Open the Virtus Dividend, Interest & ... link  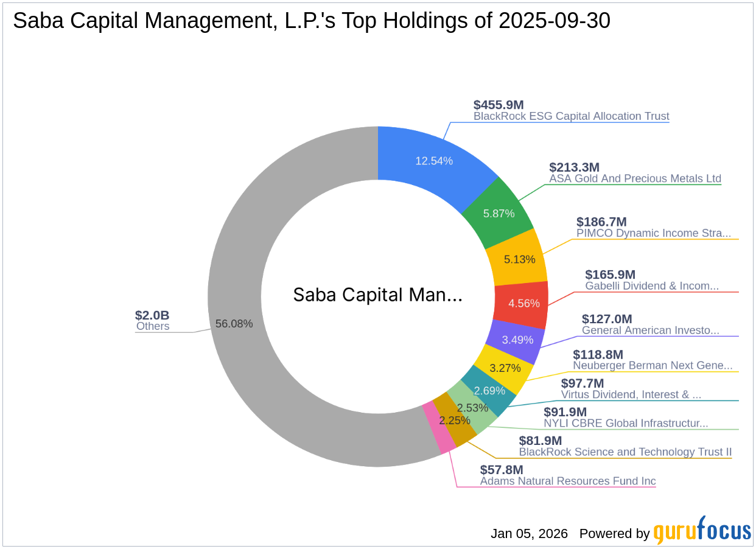click(x=631, y=394)
